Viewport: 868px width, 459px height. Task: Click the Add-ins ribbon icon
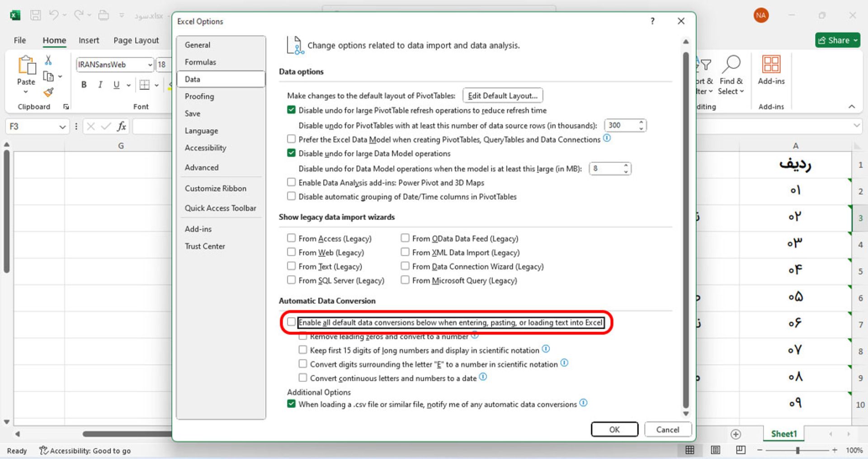pos(771,65)
